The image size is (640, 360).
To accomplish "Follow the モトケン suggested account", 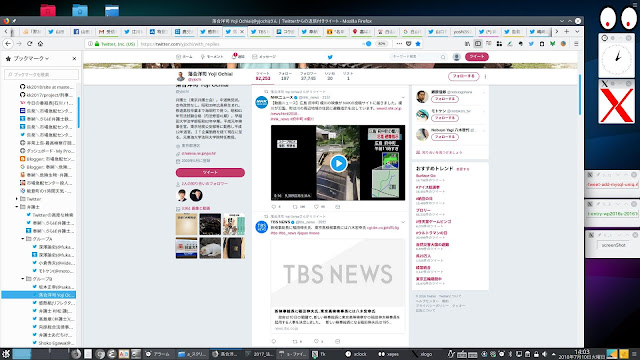I will [x=444, y=118].
